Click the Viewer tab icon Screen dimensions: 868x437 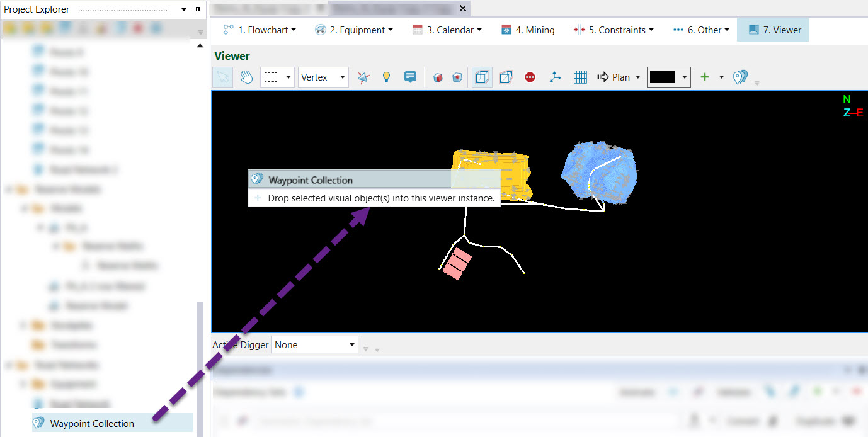tap(753, 30)
